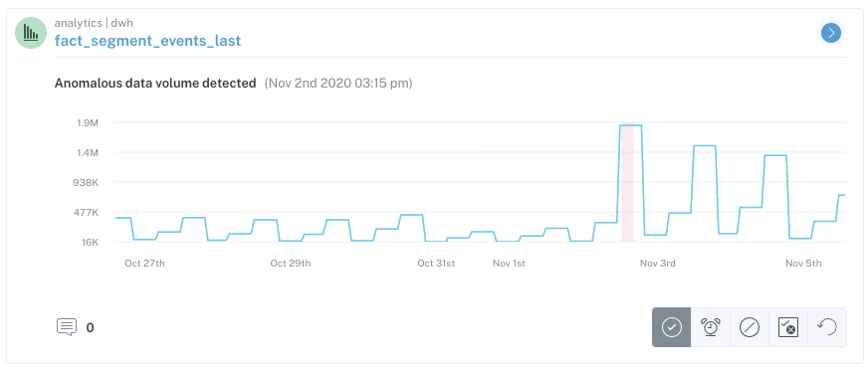Click the slashed circle ignore icon

[750, 327]
